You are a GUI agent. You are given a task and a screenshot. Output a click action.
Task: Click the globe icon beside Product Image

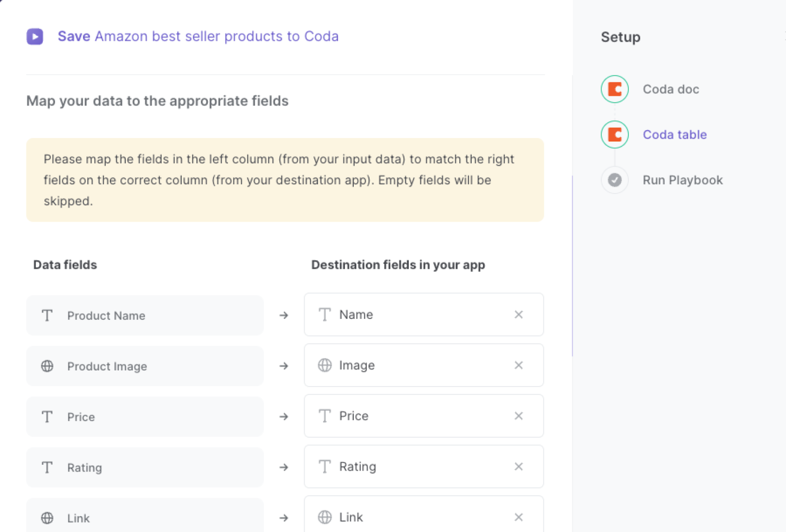[47, 366]
